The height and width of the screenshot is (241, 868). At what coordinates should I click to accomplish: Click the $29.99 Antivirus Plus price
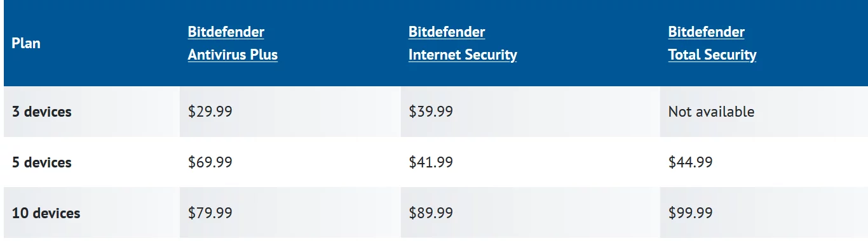coord(210,112)
